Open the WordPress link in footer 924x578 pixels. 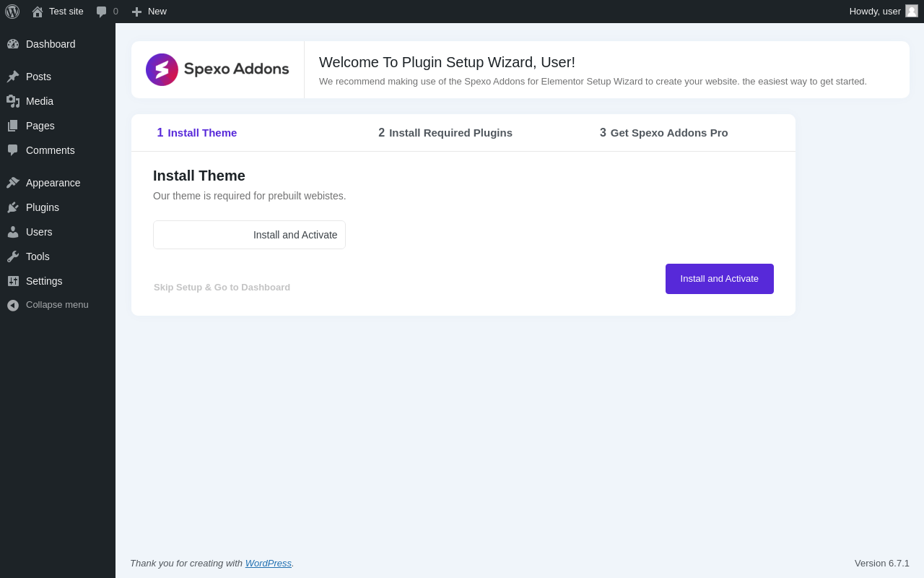pos(269,564)
